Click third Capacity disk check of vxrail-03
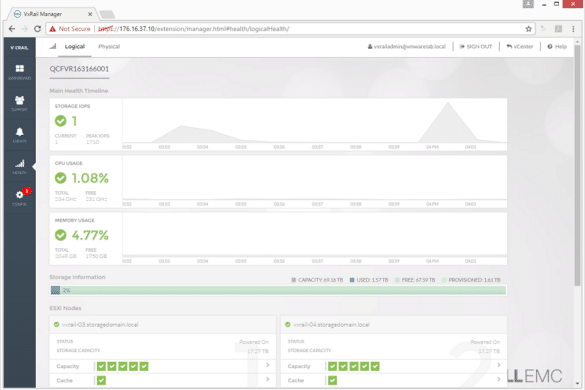Screen dimensions: 585x390 click(x=123, y=366)
